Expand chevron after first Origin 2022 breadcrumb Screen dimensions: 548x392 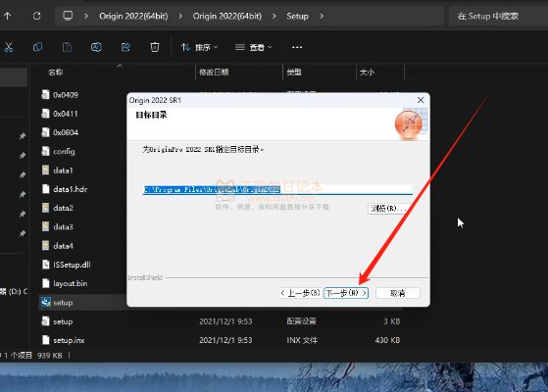click(180, 16)
